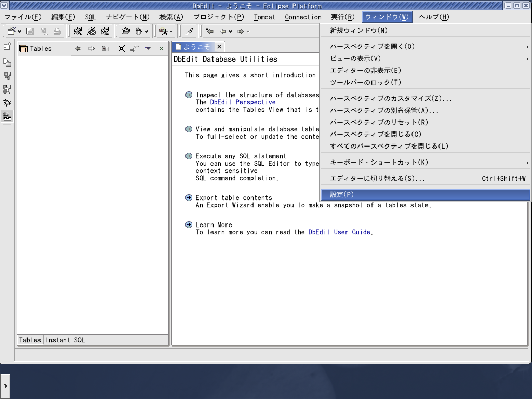
Task: Click Back arrow in Tables view toolbar
Action: coord(78,48)
